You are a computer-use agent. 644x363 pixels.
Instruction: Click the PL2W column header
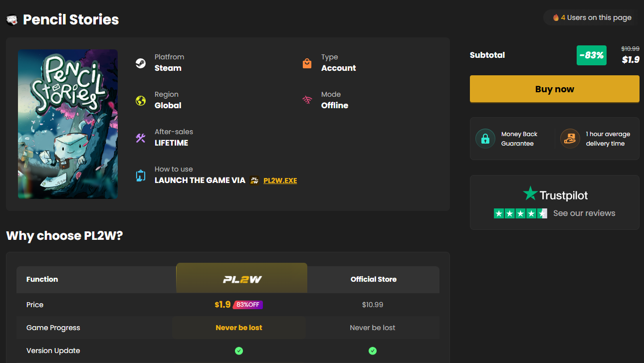click(x=242, y=278)
